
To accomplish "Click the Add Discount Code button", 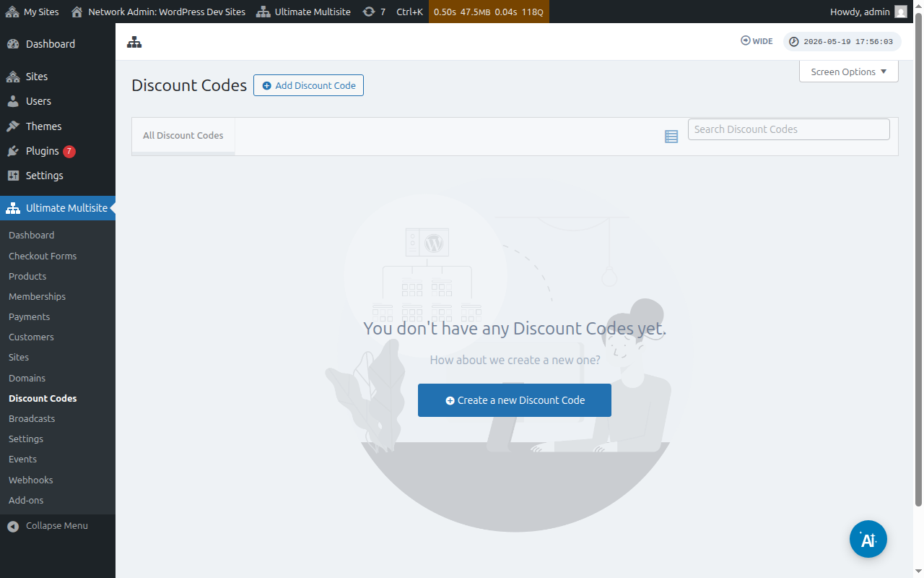I will tap(308, 85).
